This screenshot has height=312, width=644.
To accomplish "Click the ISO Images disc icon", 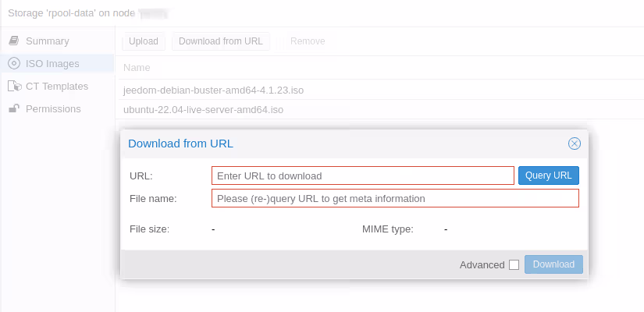I will [x=14, y=63].
